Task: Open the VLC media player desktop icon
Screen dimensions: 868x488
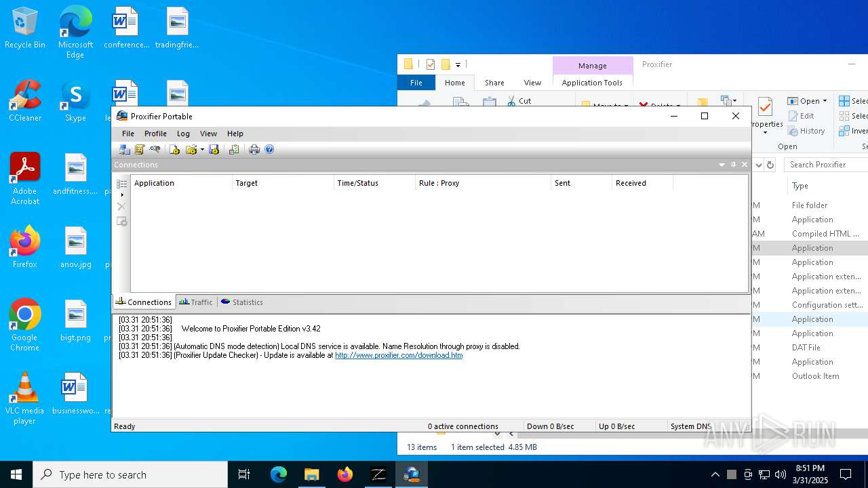Action: pos(25,399)
